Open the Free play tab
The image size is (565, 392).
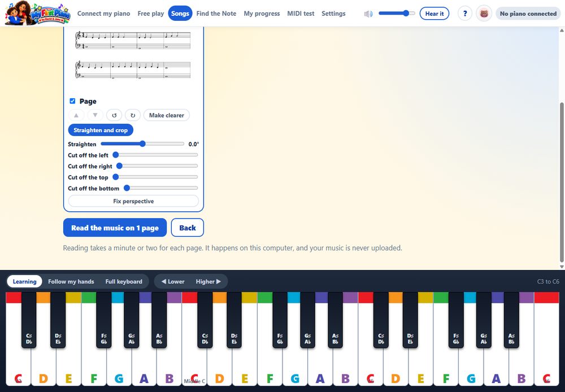(151, 14)
